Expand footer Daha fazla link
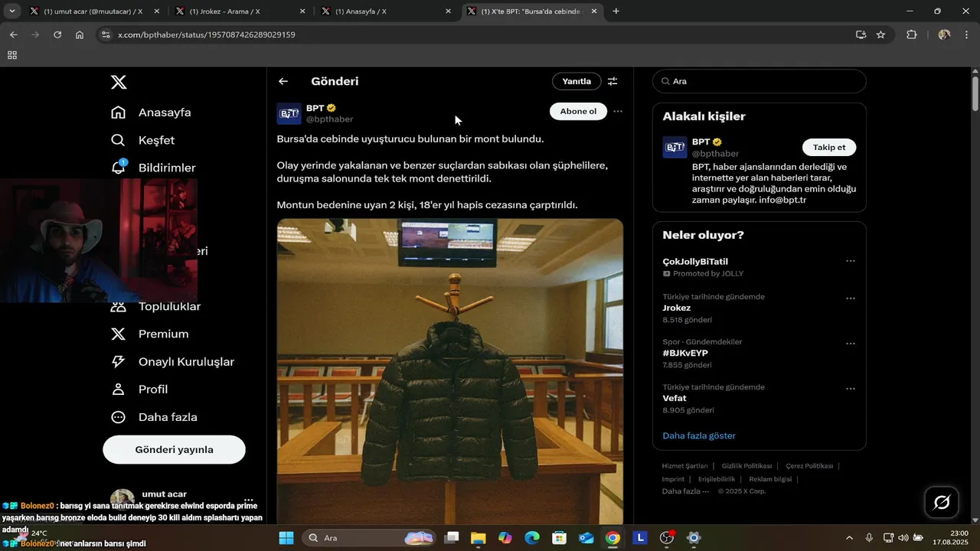980x551 pixels. pyautogui.click(x=685, y=491)
